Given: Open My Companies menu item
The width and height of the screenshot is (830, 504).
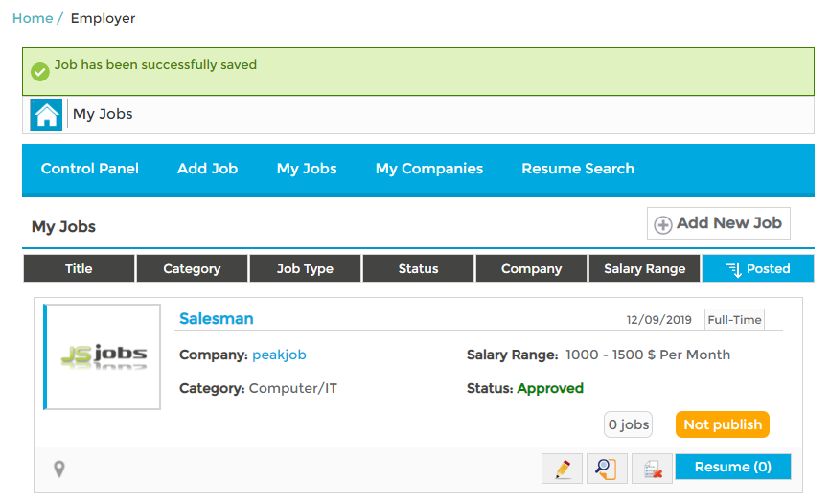Looking at the screenshot, I should pos(429,169).
